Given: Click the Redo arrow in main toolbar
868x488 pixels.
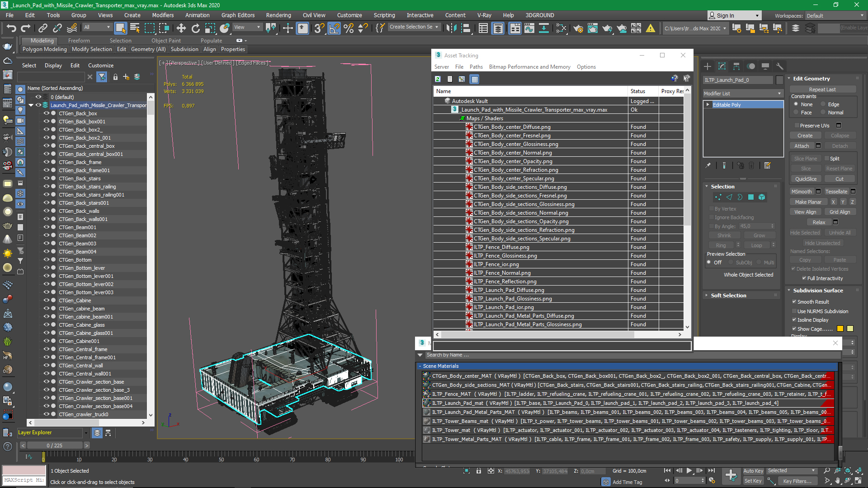Looking at the screenshot, I should click(x=25, y=28).
